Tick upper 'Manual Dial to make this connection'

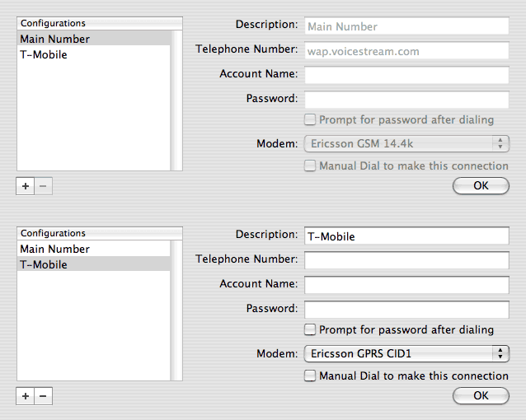tap(310, 166)
